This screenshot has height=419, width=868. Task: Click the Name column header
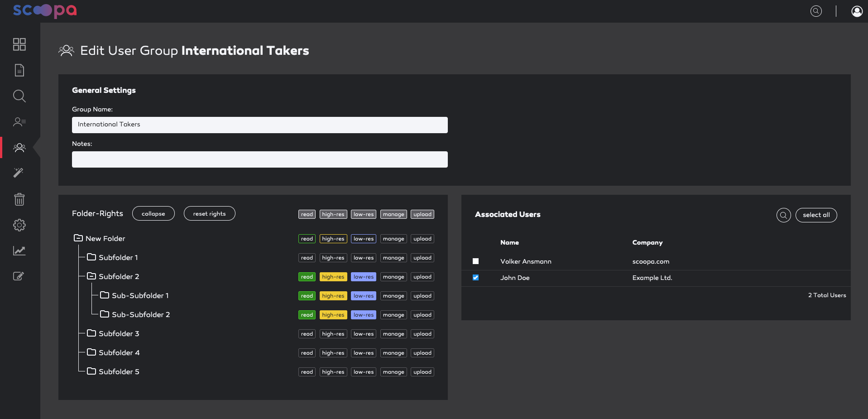[x=509, y=242]
